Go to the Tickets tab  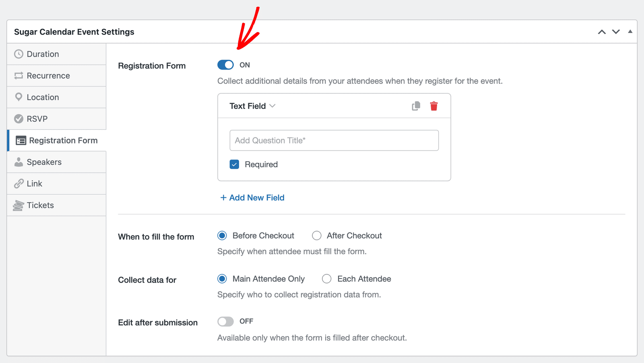[56, 205]
